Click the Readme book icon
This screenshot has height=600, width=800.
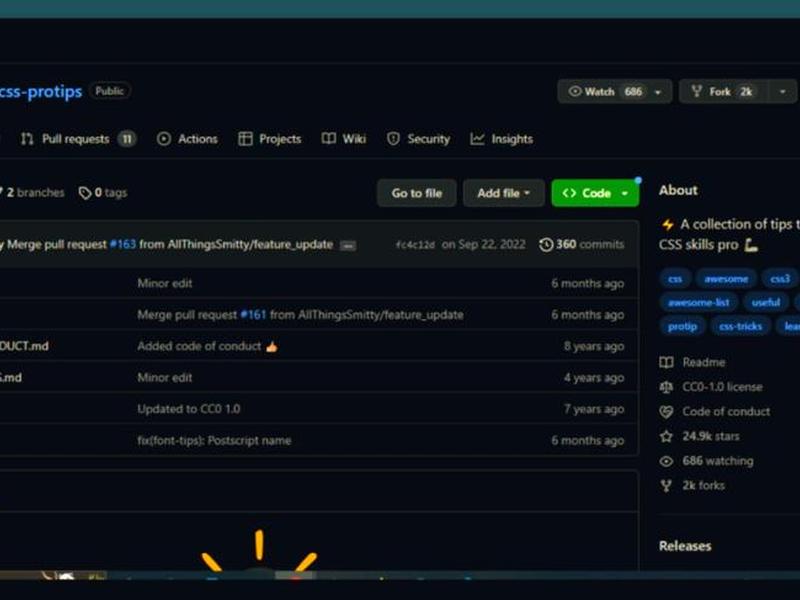point(666,363)
